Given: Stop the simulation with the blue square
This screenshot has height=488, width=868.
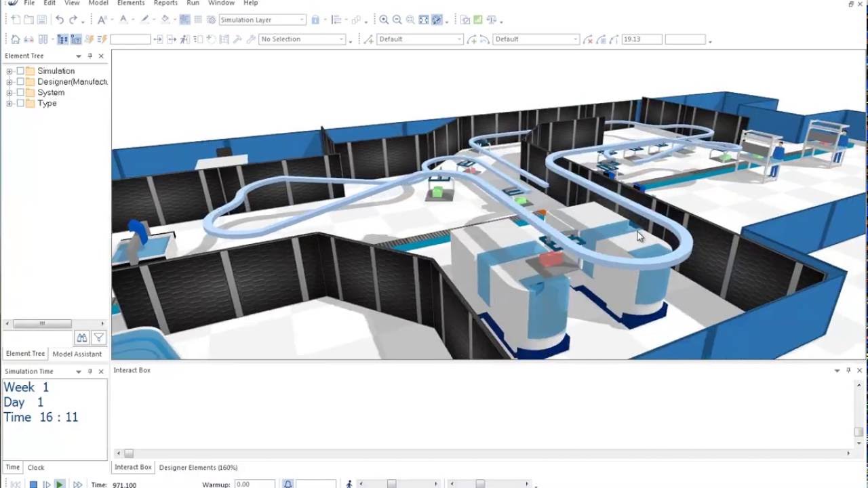Looking at the screenshot, I should tap(33, 484).
